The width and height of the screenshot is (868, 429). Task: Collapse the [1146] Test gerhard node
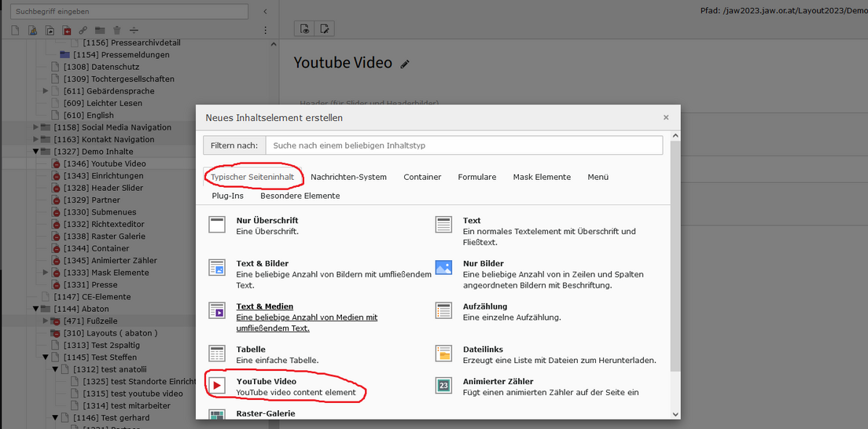pos(55,418)
